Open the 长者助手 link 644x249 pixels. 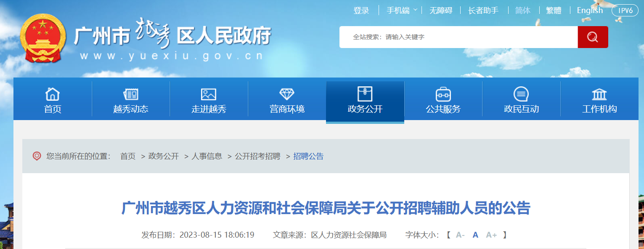click(483, 11)
